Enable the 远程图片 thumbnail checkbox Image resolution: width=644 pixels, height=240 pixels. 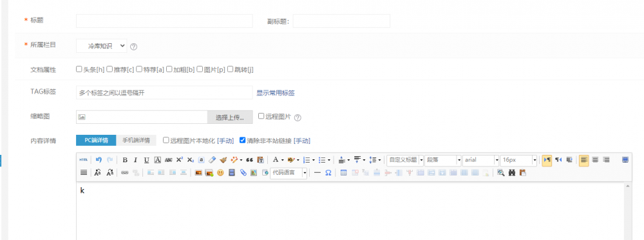point(261,116)
